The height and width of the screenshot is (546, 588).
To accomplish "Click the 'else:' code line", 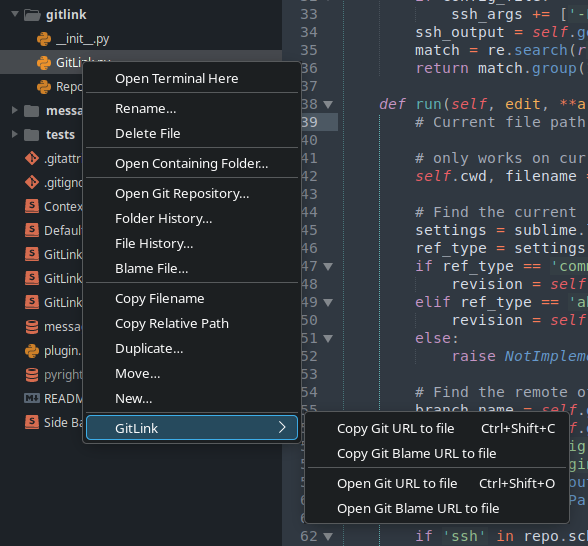I will [437, 338].
